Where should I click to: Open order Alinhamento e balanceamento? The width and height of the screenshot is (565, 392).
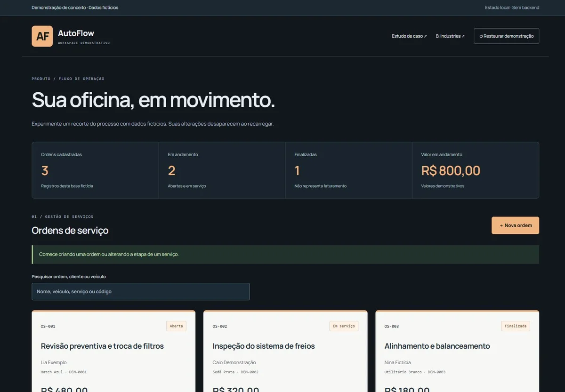437,346
